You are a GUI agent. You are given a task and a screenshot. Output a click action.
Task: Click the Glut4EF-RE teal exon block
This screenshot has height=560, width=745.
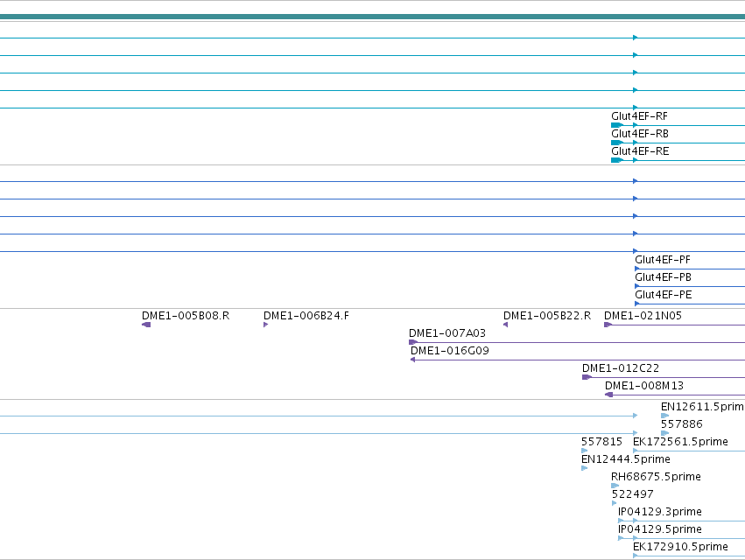point(616,160)
